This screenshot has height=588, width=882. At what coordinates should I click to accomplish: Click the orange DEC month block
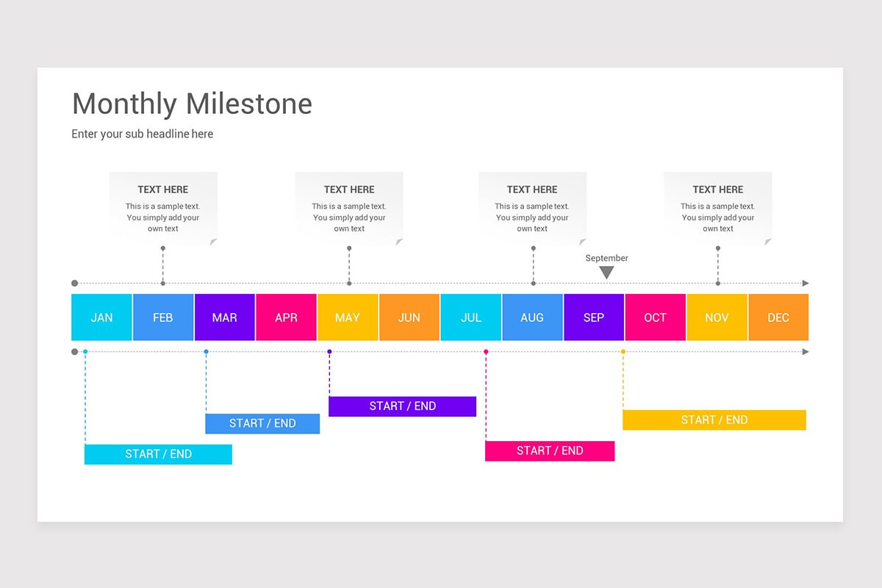[778, 318]
